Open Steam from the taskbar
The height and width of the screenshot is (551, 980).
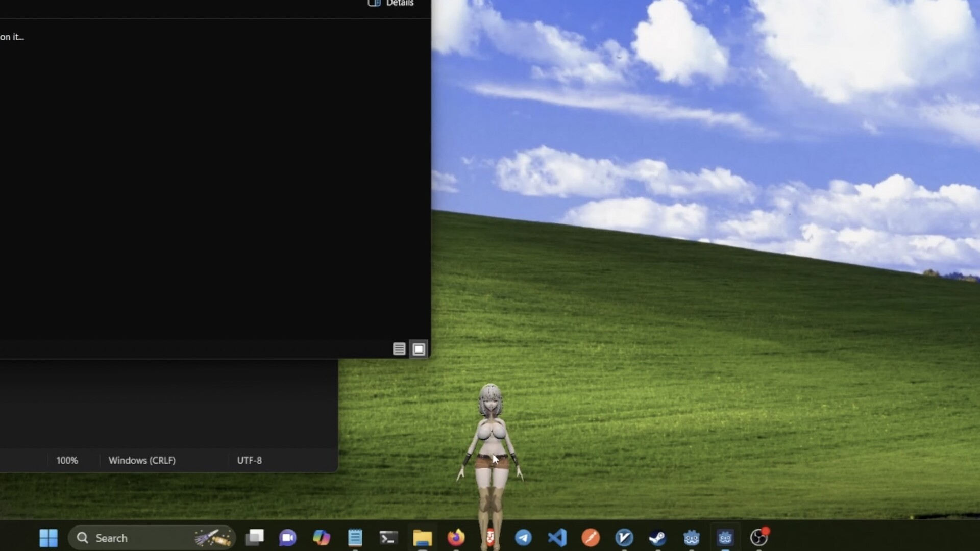657,538
